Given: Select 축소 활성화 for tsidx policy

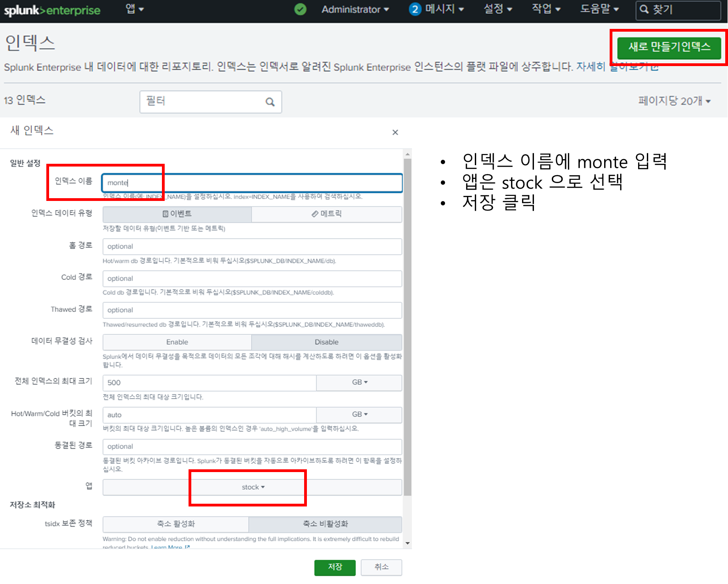Looking at the screenshot, I should pos(176,524).
